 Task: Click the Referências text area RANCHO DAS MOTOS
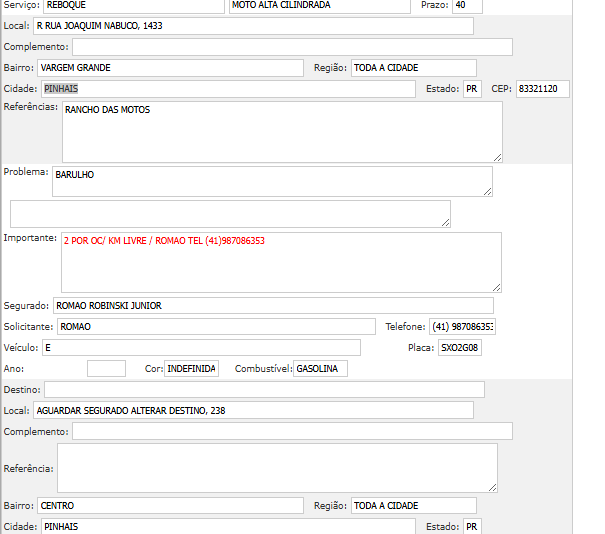point(281,131)
